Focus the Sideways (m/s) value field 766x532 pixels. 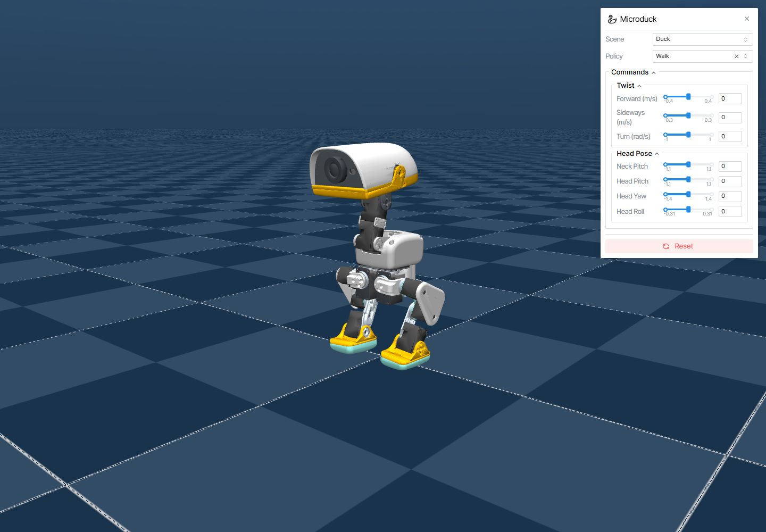coord(730,118)
